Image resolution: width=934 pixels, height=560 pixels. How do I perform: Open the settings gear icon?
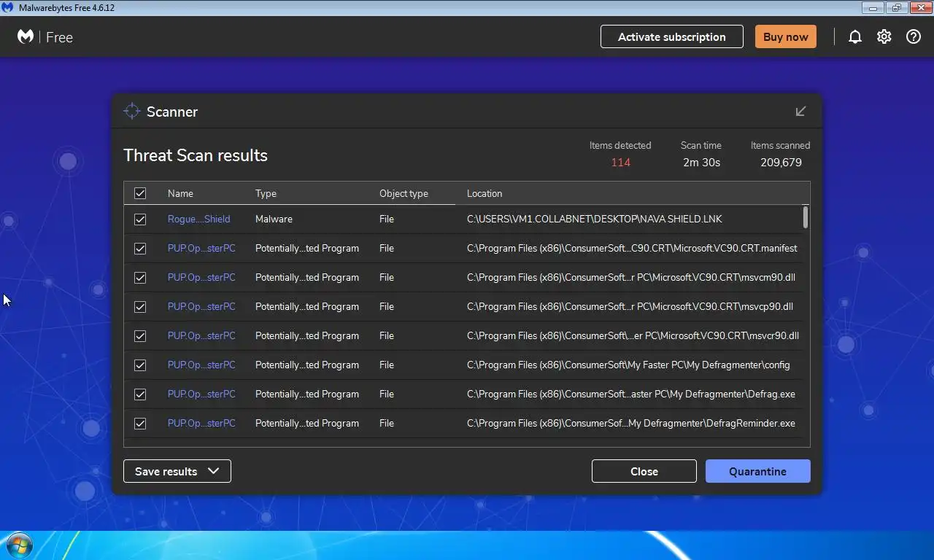[x=884, y=36]
